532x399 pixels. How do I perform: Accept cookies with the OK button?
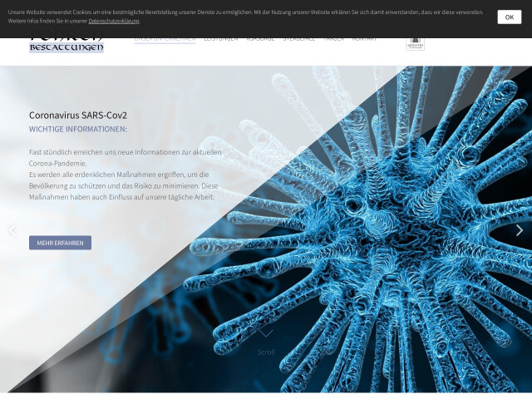pos(509,17)
